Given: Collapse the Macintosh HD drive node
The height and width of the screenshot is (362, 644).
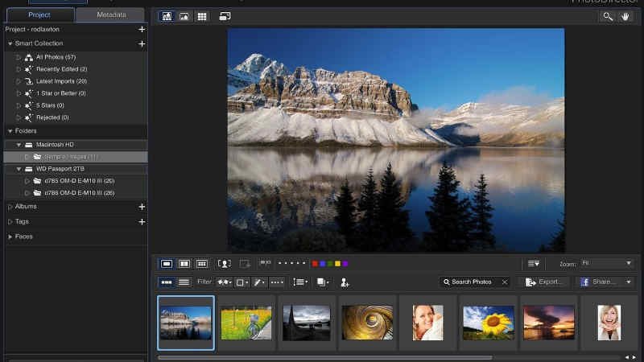Looking at the screenshot, I should (19, 145).
